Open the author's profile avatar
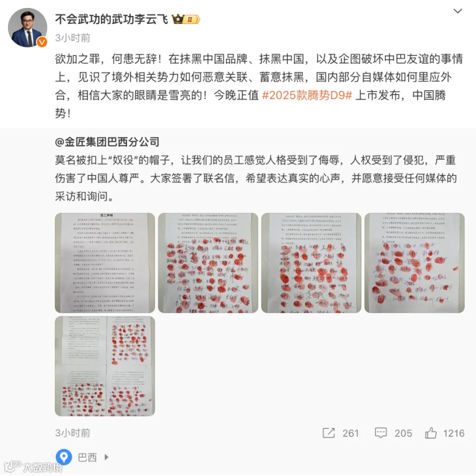 (x=27, y=27)
